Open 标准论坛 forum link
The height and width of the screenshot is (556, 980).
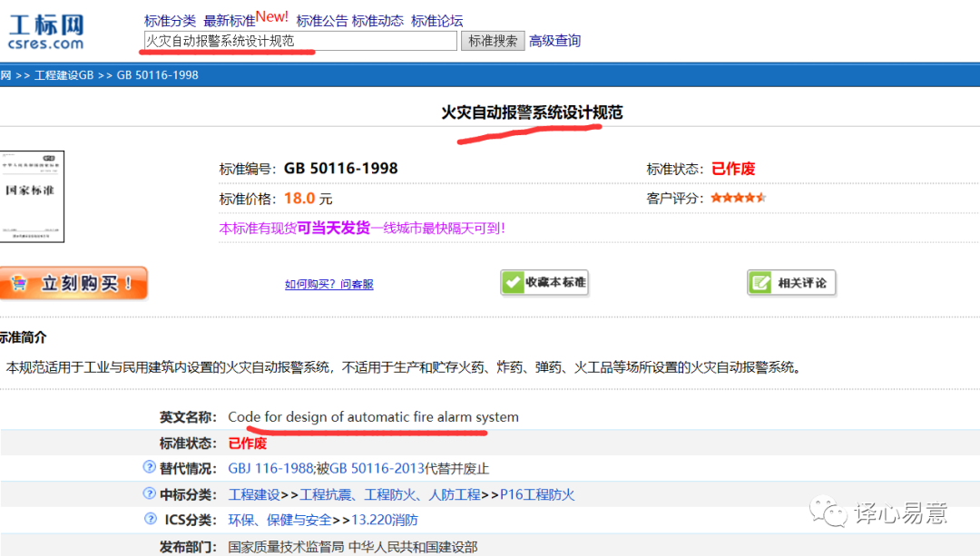[436, 21]
